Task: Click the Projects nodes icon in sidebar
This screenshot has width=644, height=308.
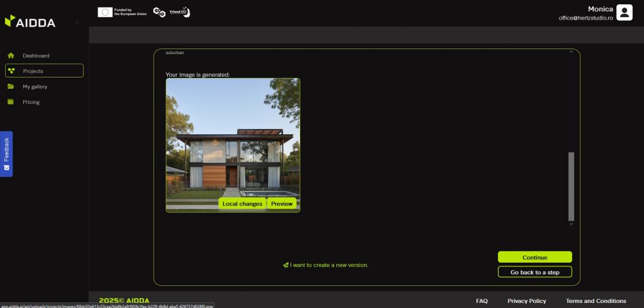Action: click(11, 71)
